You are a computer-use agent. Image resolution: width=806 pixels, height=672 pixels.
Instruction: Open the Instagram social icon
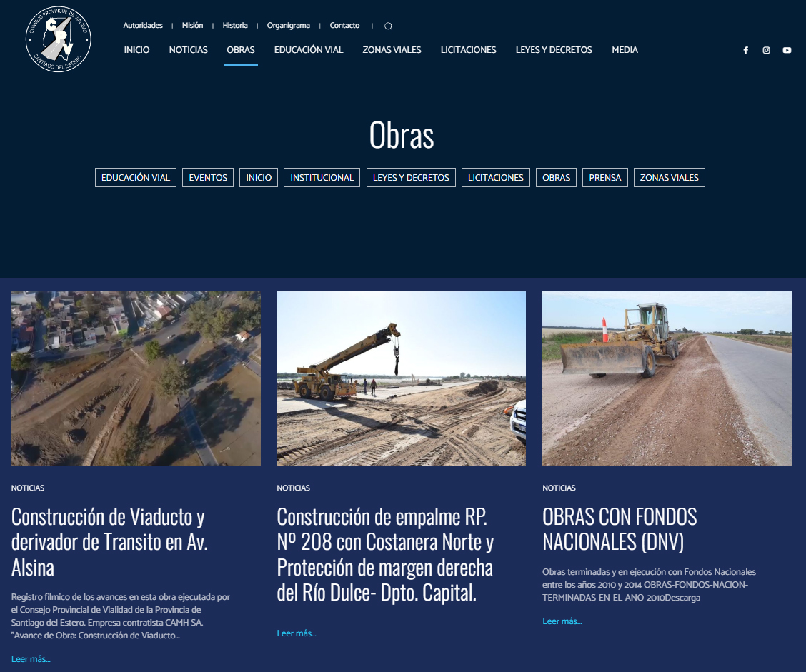click(766, 50)
